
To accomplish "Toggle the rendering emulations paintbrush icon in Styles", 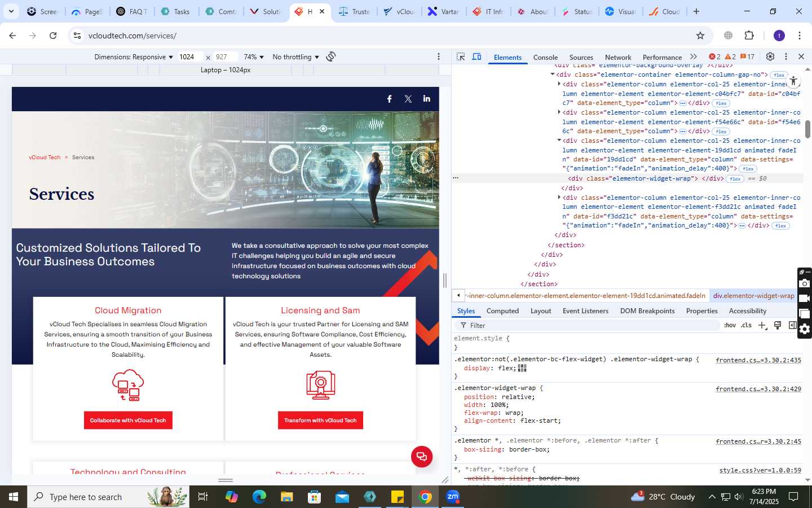I will click(x=778, y=325).
